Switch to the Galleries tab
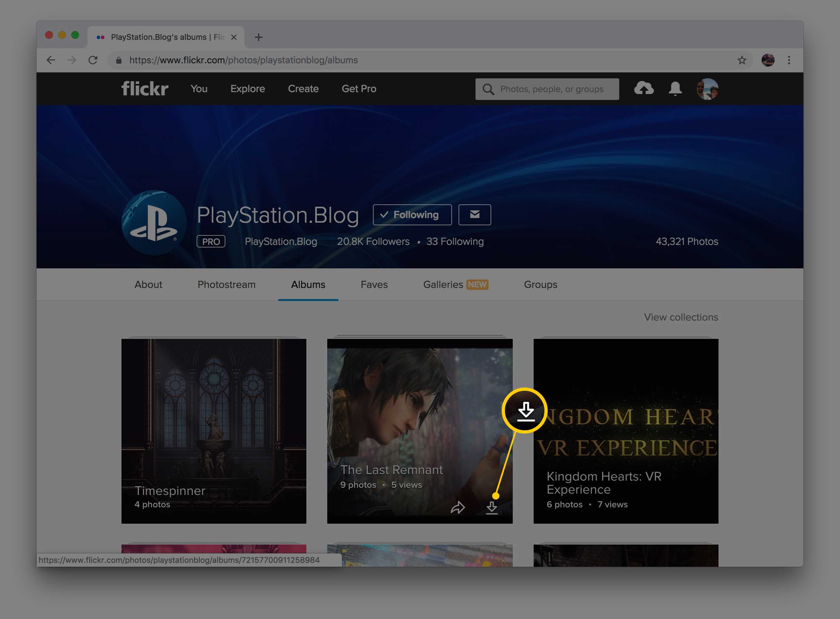The width and height of the screenshot is (840, 619). (x=455, y=284)
